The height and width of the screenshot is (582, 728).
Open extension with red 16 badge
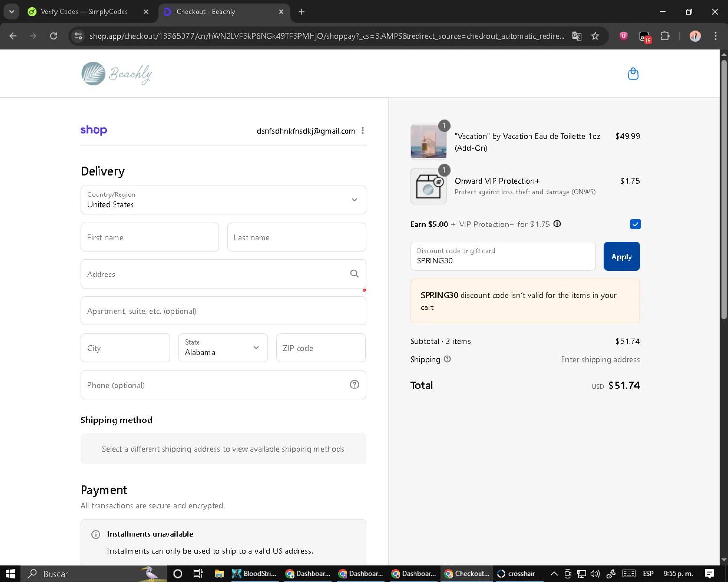point(645,36)
